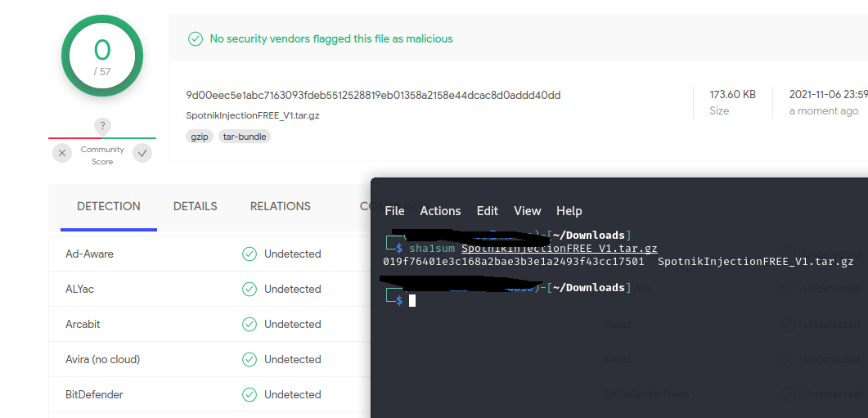868x418 pixels.
Task: Open terminal Help menu
Action: (x=569, y=211)
